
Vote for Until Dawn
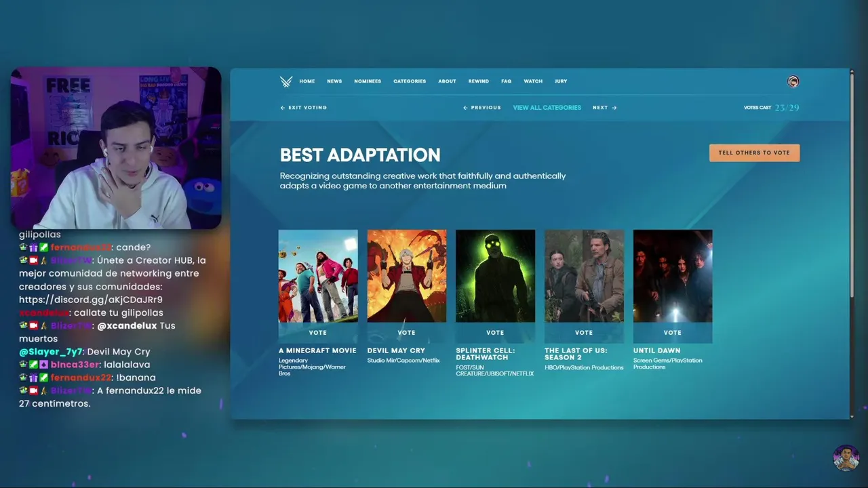673,333
